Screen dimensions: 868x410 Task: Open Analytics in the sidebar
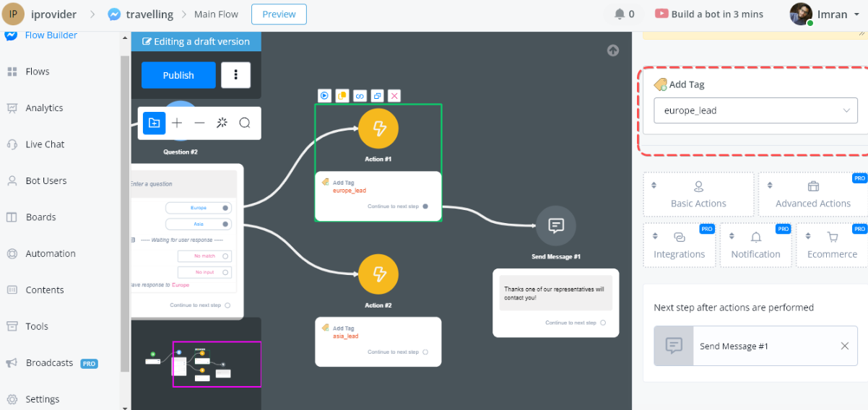(x=44, y=108)
